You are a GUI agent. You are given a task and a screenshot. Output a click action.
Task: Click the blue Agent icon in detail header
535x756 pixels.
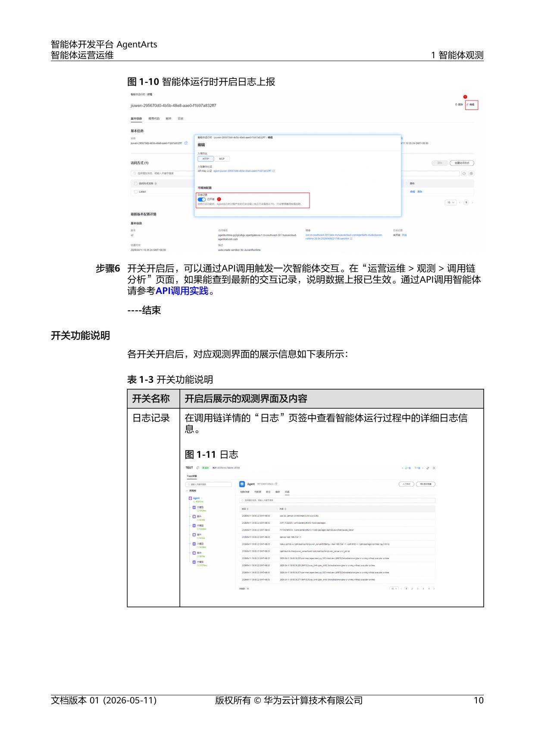tap(242, 484)
